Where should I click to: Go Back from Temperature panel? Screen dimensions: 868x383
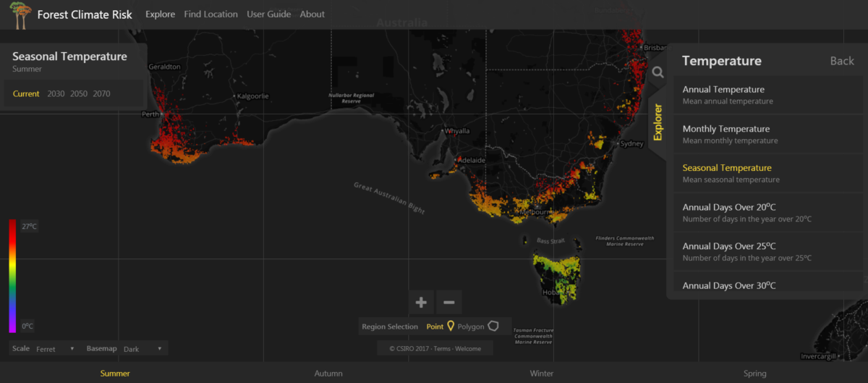[842, 61]
